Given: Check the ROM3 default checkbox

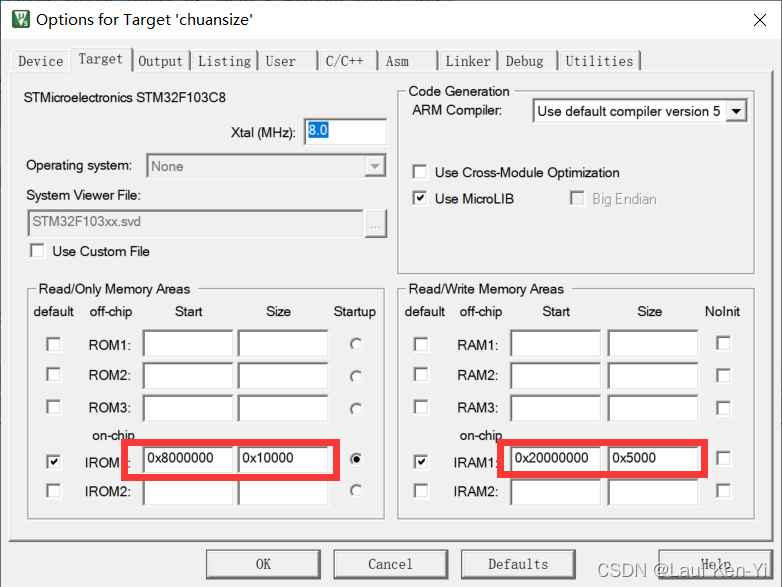Looking at the screenshot, I should coord(53,407).
